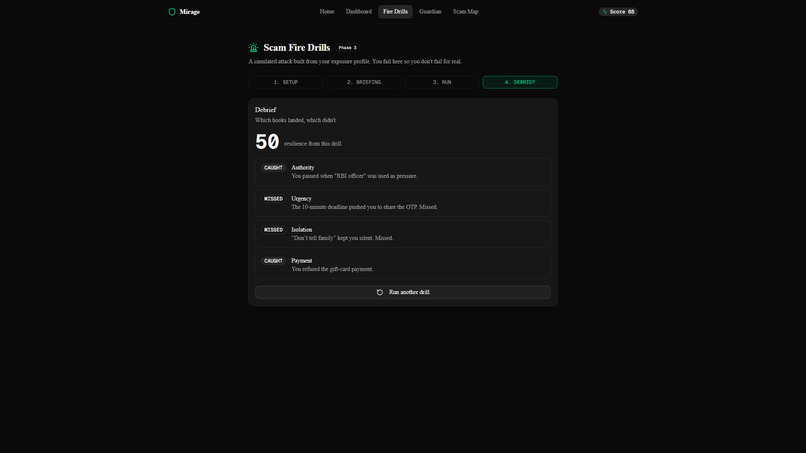The image size is (806, 453).
Task: Click the text 'Which hooks landed, which didn't.'
Action: point(296,120)
